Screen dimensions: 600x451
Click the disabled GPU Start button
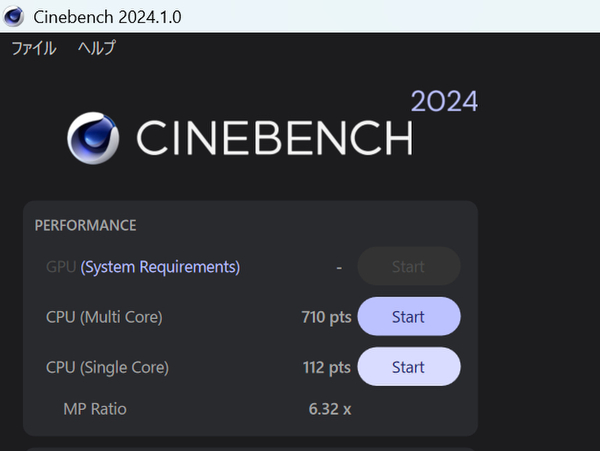409,267
